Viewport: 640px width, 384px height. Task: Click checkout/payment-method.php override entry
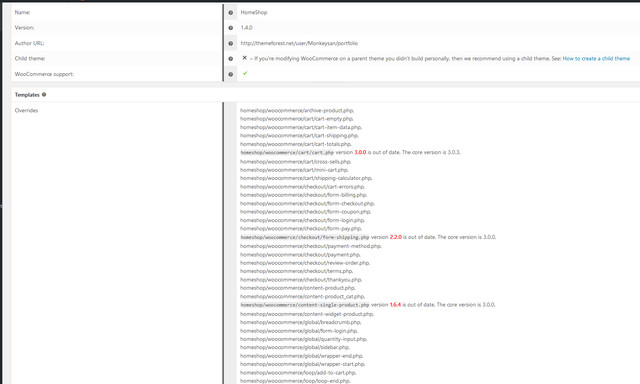pos(311,246)
